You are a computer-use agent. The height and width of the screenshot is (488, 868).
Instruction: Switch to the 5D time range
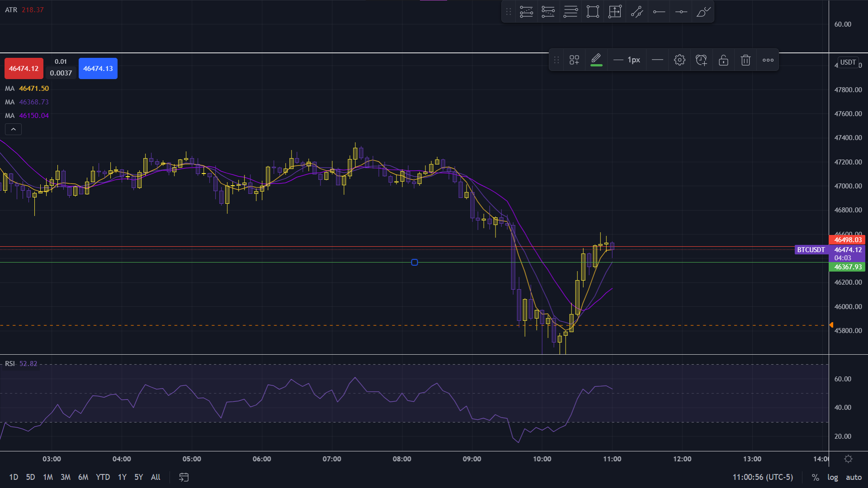pyautogui.click(x=30, y=477)
